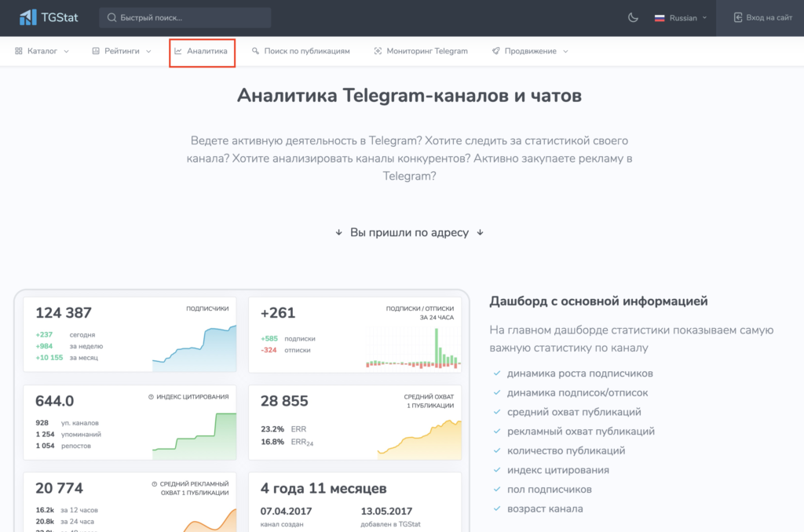Go to 'Поиск по публикациям'
The width and height of the screenshot is (804, 532).
pos(301,51)
